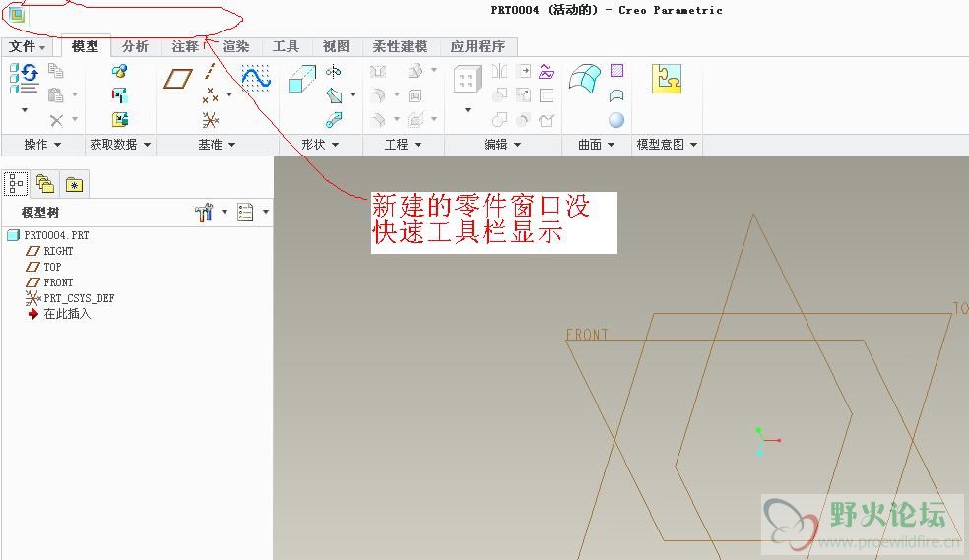
Task: Click the Copy Geometry icon
Action: pyautogui.click(x=120, y=95)
